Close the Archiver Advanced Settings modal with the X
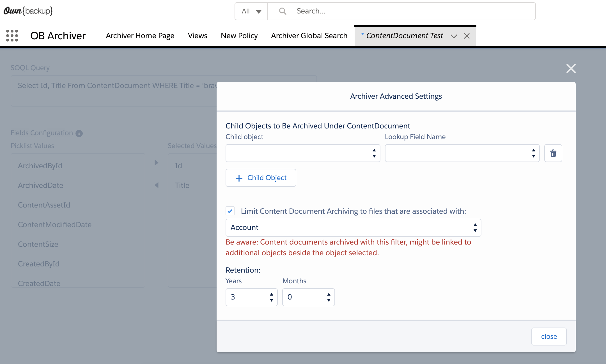This screenshot has height=364, width=606. tap(571, 68)
